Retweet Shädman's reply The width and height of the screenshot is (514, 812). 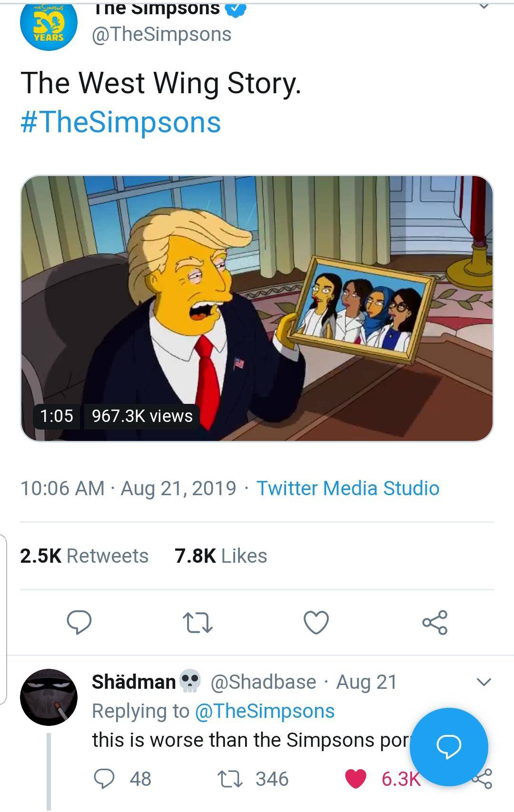pyautogui.click(x=229, y=779)
